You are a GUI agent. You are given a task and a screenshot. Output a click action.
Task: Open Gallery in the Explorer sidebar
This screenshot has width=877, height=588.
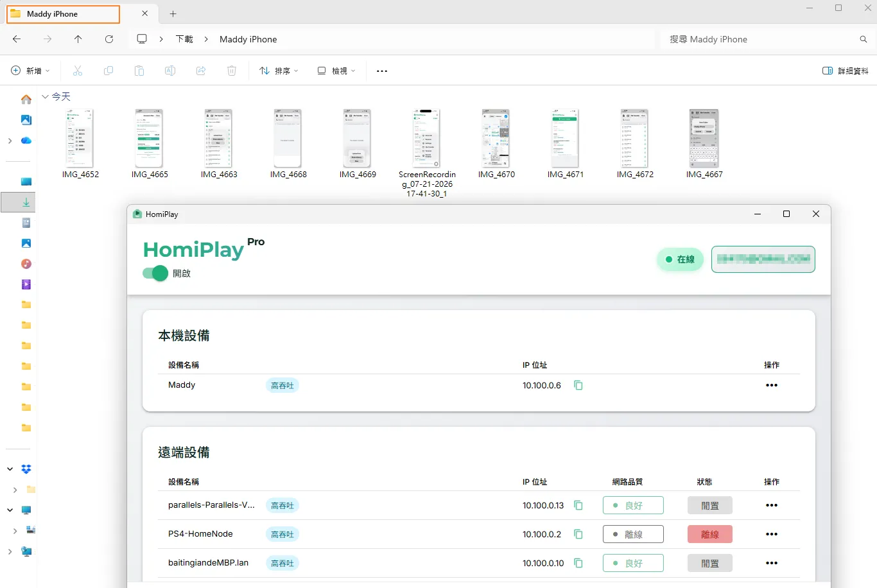pos(26,120)
